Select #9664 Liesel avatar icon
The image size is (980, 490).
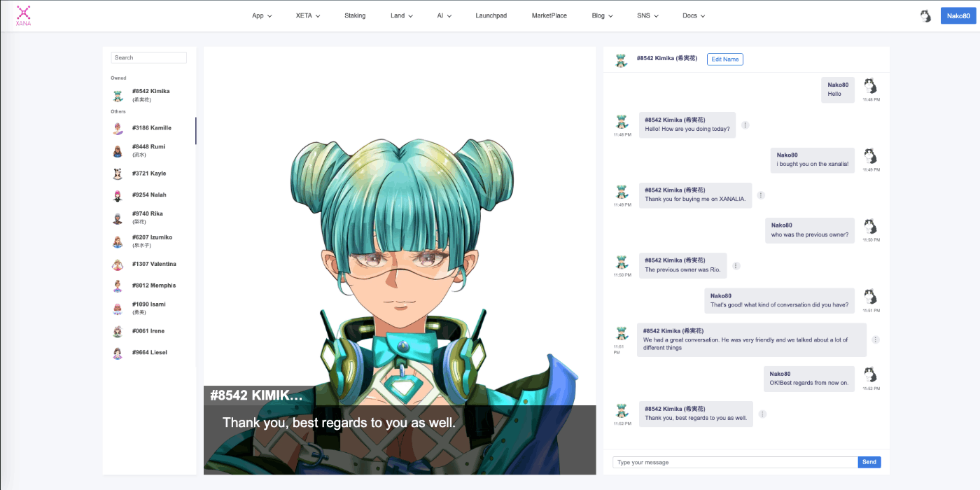118,353
